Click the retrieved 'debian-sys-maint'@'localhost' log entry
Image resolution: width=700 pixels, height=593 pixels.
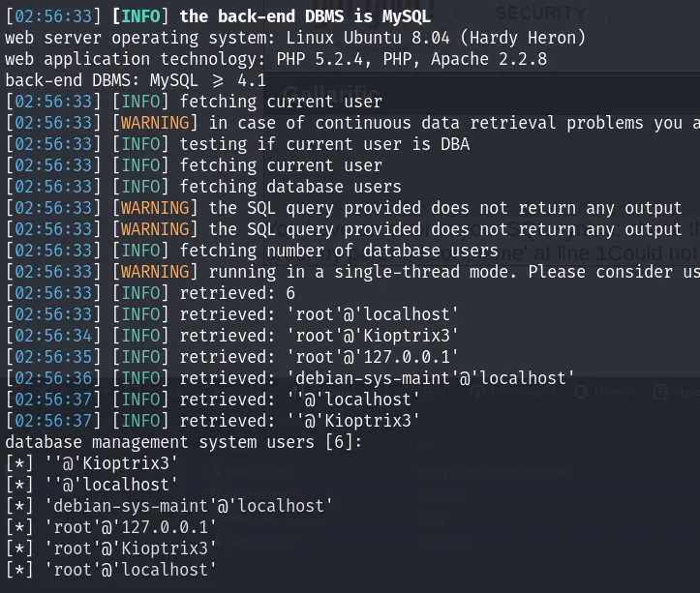(290, 378)
